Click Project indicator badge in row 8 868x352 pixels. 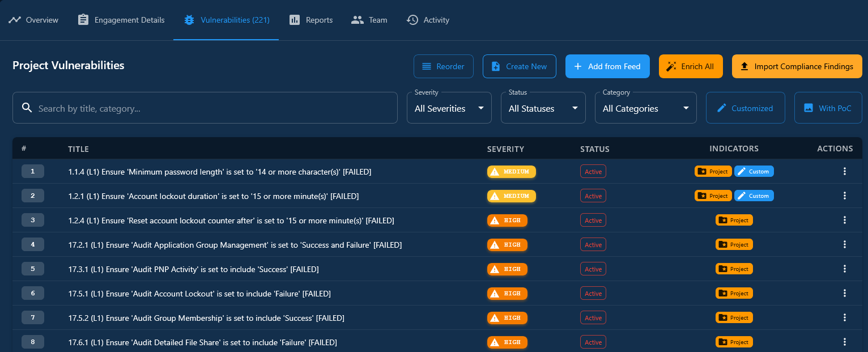(x=734, y=342)
